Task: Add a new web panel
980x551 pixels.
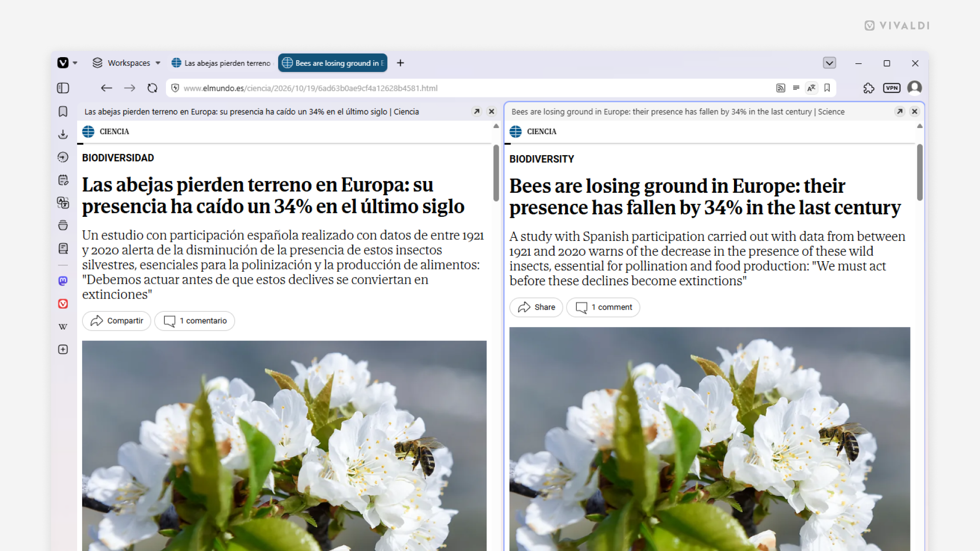Action: click(63, 349)
